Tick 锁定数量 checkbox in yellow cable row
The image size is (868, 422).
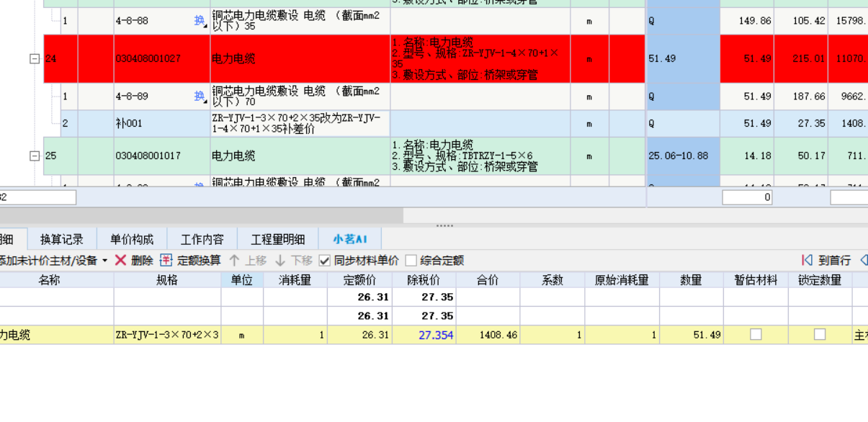click(x=820, y=334)
